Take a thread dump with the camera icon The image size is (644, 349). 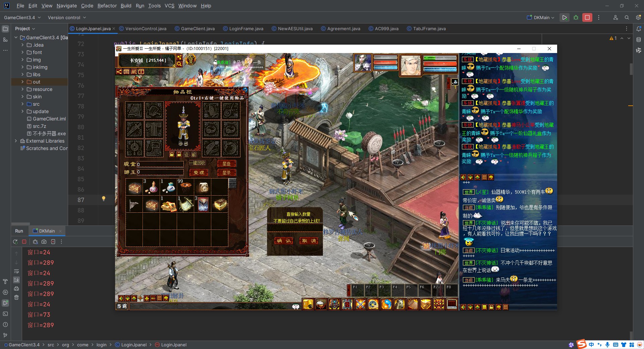(x=44, y=242)
